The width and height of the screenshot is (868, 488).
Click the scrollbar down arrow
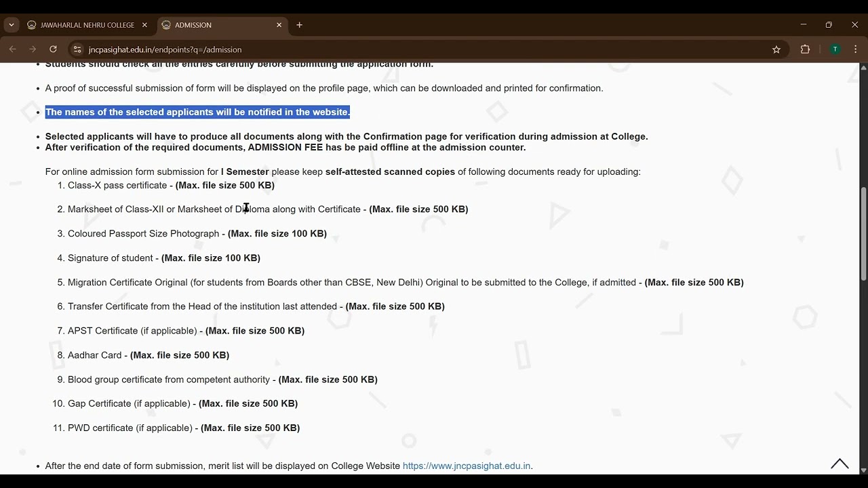point(863,470)
